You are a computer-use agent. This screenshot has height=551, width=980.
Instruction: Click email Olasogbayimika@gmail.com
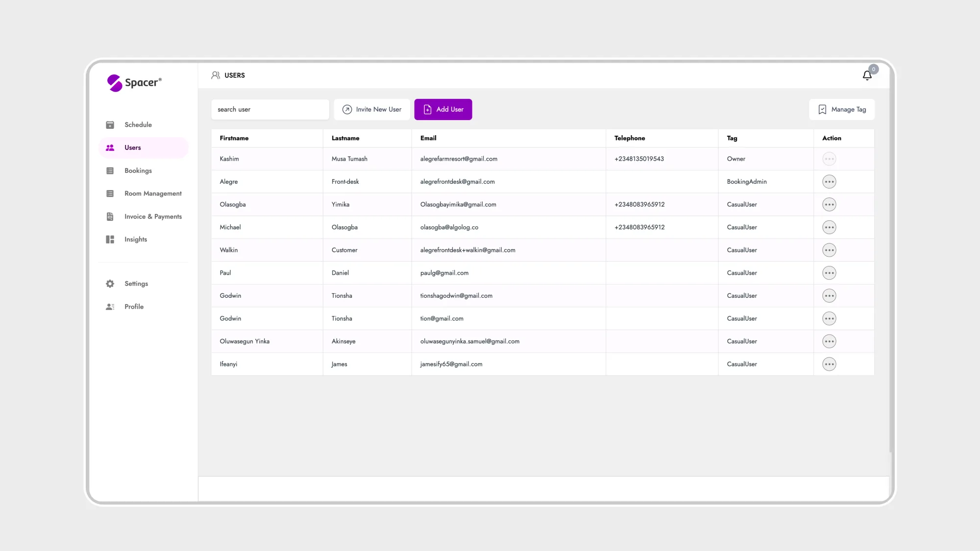tap(458, 204)
